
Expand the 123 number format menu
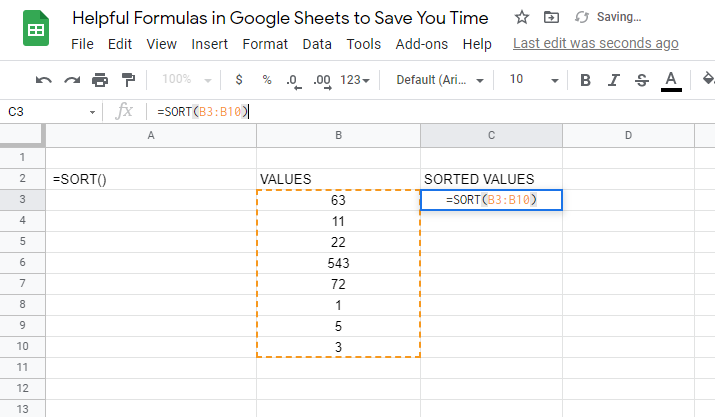click(x=354, y=80)
